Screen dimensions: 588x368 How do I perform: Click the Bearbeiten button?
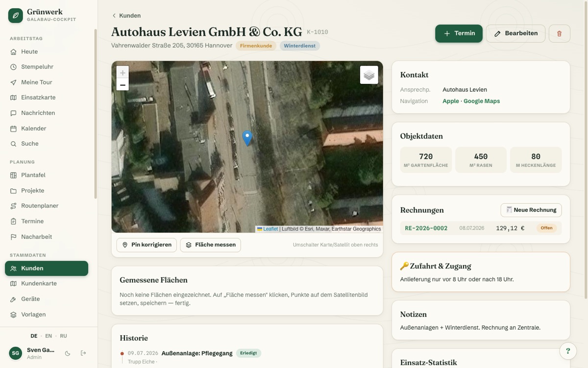(x=515, y=33)
